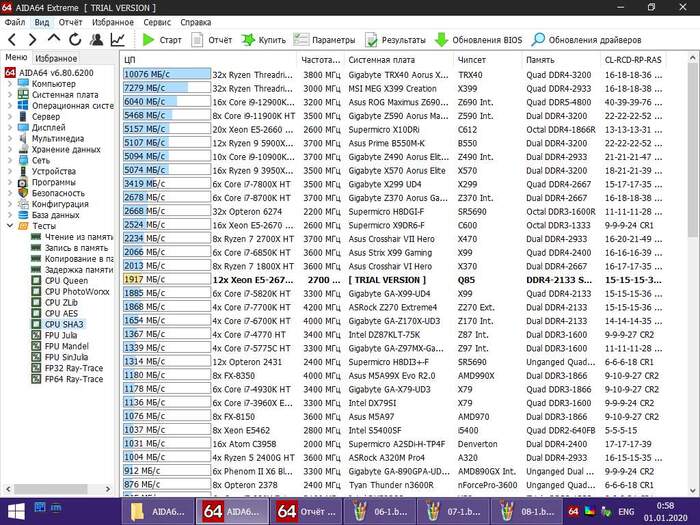The image size is (700, 525).
Task: Click the Программы tree icon
Action: click(23, 182)
